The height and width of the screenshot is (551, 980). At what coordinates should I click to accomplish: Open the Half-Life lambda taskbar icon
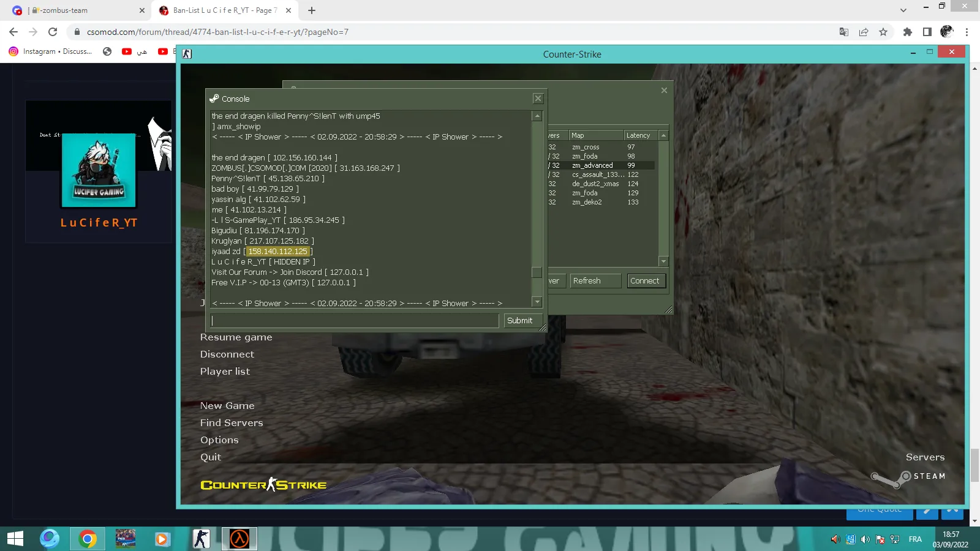click(239, 539)
